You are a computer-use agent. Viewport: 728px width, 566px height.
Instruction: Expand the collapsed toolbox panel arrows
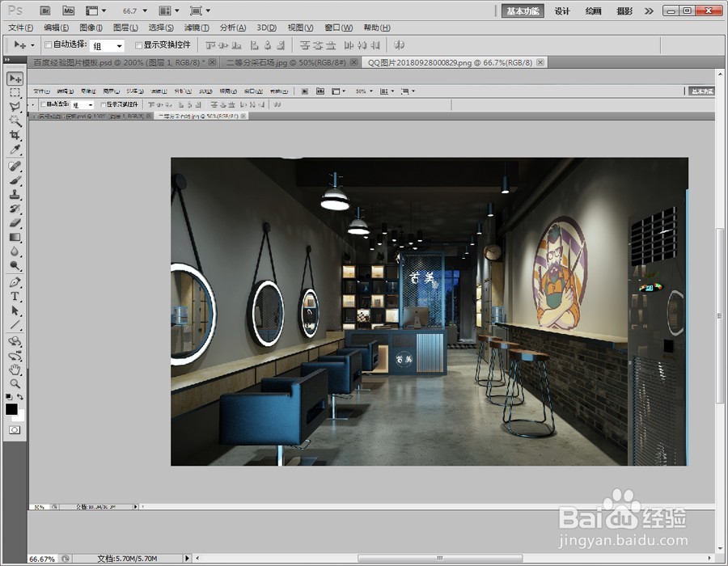(x=7, y=60)
